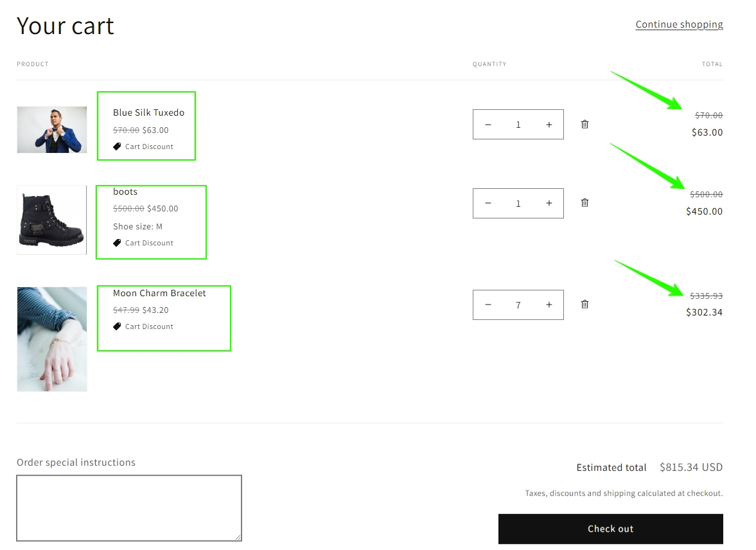Open the boots product image
This screenshot has width=756, height=550.
pyautogui.click(x=51, y=220)
